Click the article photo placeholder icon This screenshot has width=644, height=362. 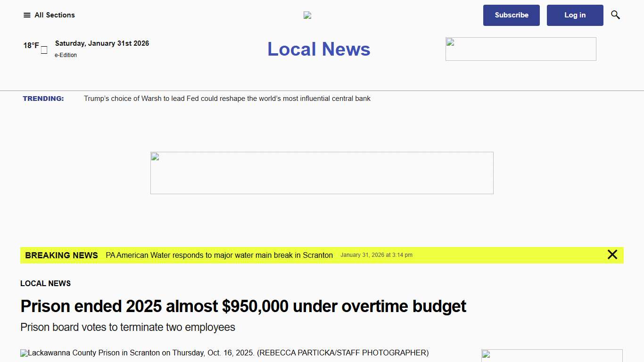(x=24, y=353)
